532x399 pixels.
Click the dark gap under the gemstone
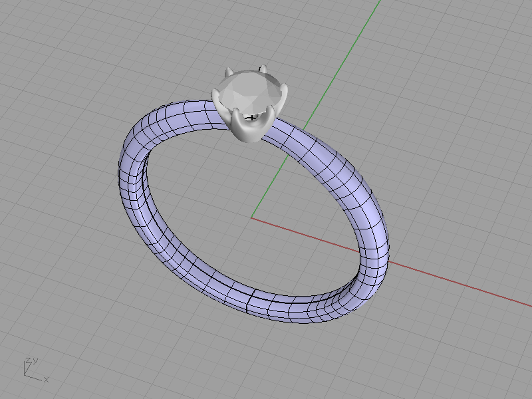[x=252, y=116]
